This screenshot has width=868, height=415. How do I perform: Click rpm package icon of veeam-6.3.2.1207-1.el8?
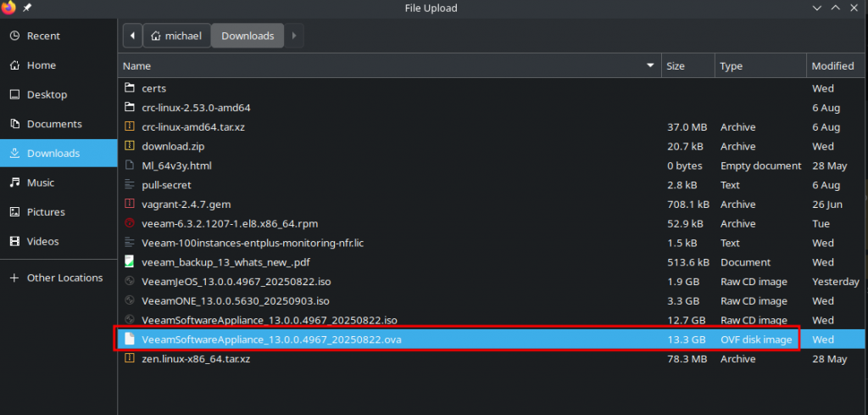click(x=130, y=224)
